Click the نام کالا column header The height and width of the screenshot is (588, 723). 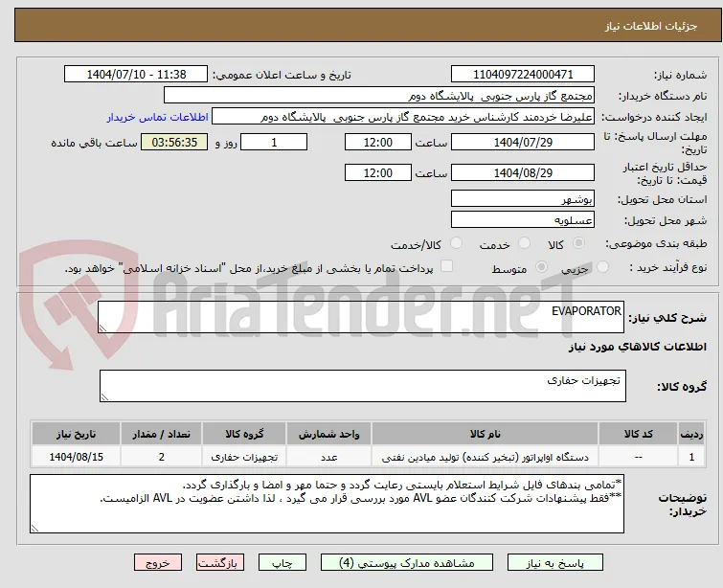[486, 434]
